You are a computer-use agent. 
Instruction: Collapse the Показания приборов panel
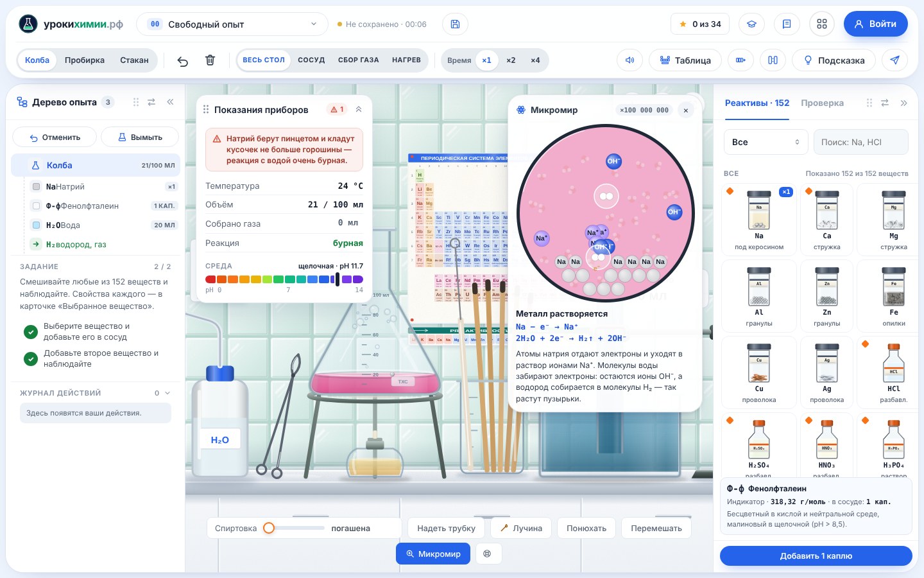tap(359, 110)
